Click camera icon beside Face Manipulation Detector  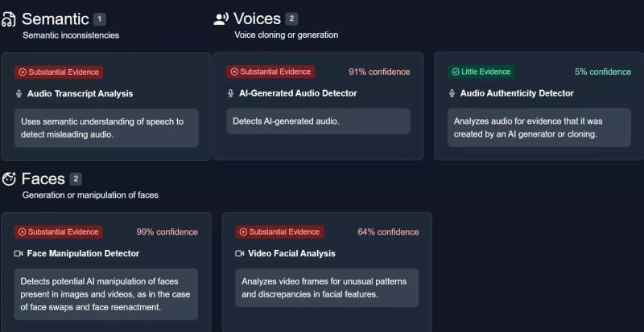coord(19,253)
